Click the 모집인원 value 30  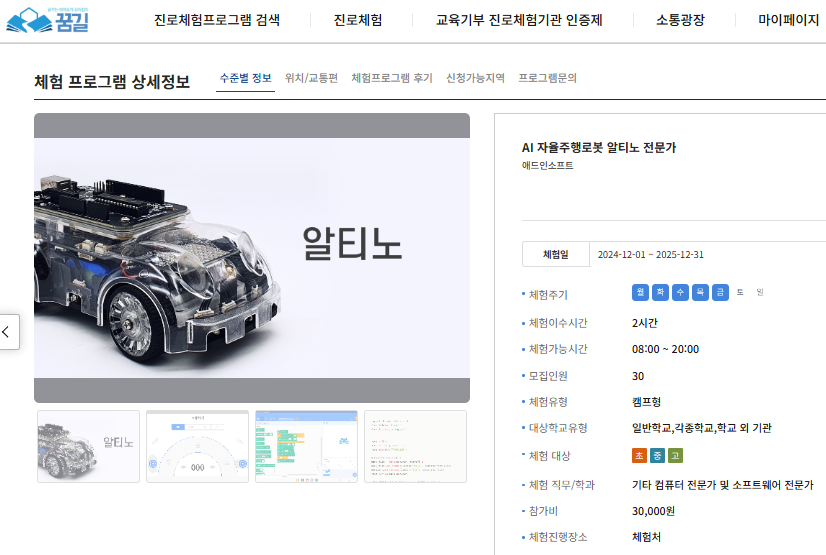coord(638,376)
